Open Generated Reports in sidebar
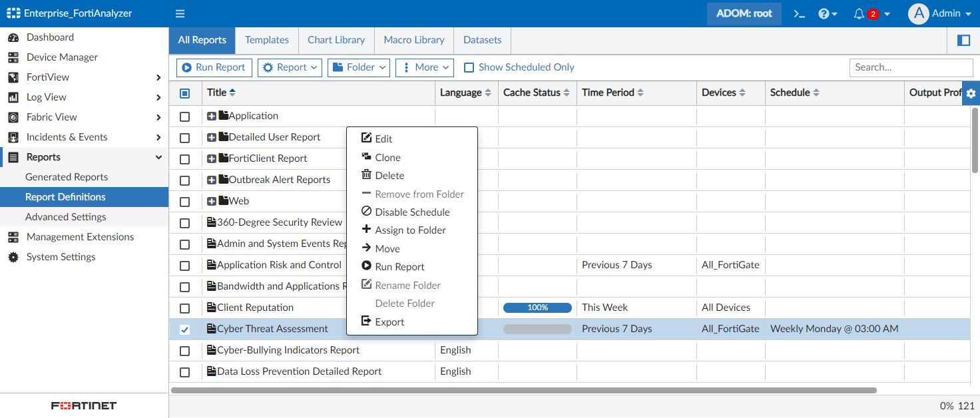980x418 pixels. 67,176
